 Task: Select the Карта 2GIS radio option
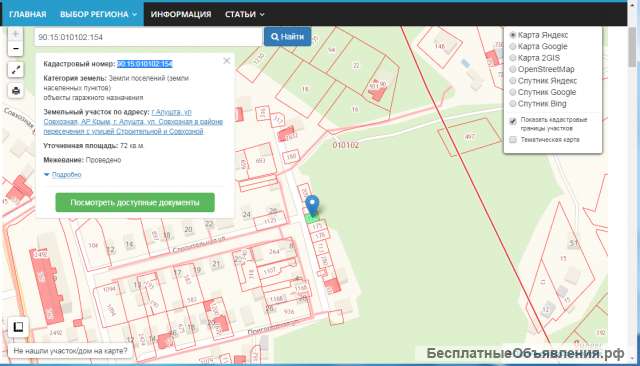513,58
